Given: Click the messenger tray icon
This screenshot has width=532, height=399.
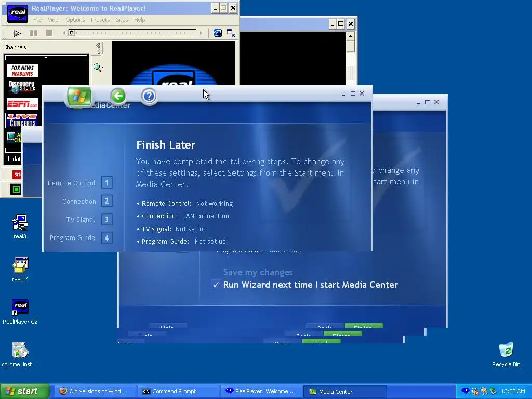Looking at the screenshot, I should pyautogui.click(x=484, y=391).
